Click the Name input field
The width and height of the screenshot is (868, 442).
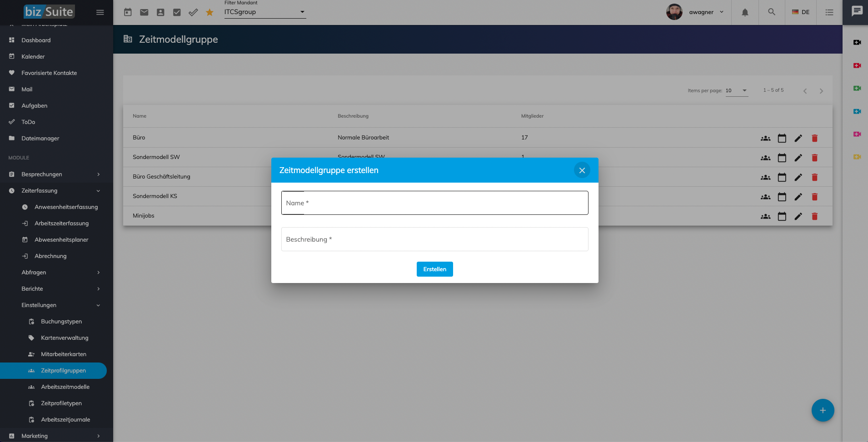pyautogui.click(x=434, y=203)
